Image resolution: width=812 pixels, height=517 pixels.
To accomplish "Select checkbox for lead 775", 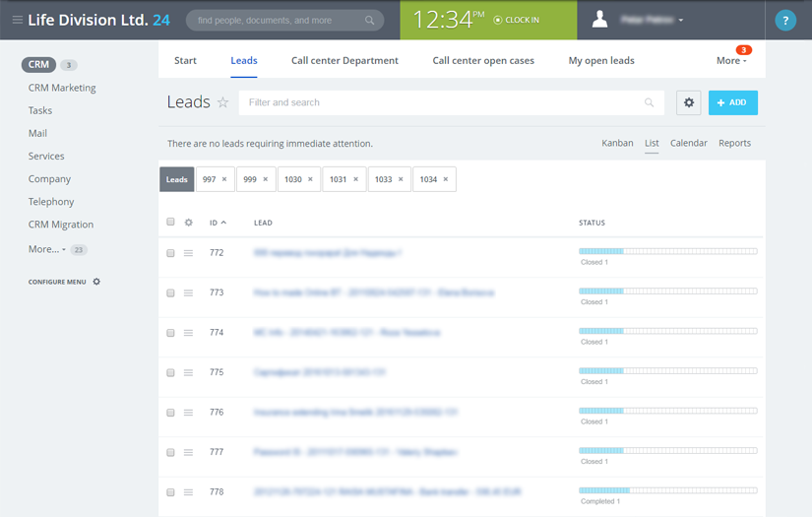I will pyautogui.click(x=170, y=372).
